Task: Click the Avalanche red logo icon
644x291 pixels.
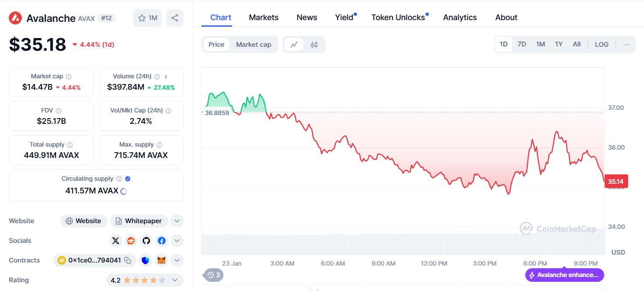Action: tap(15, 18)
